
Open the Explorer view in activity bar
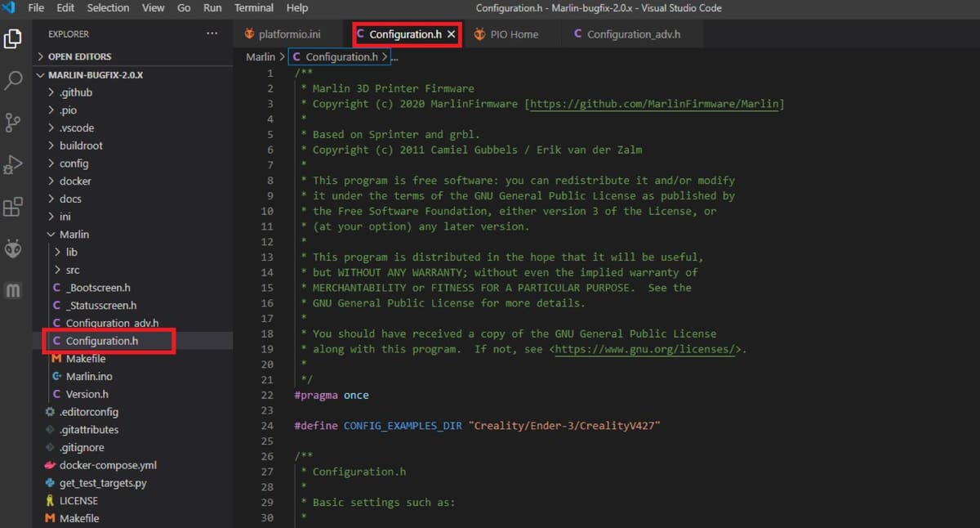pos(13,38)
